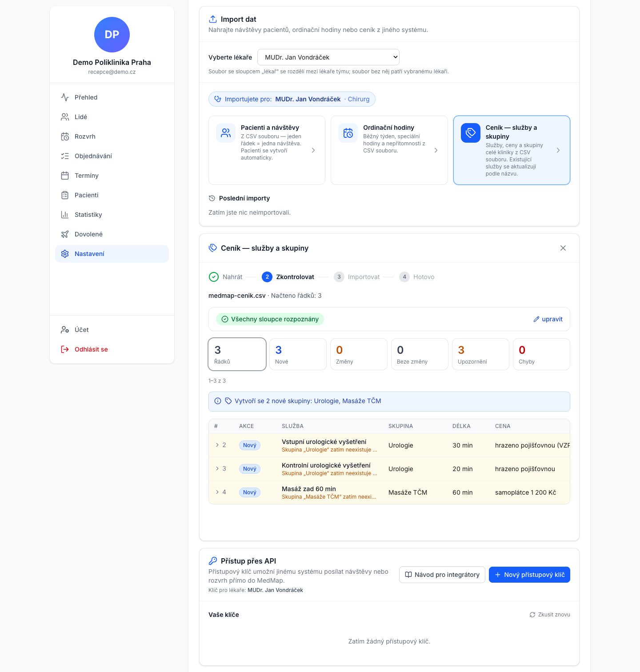Click the Nový přístupový klíč button
This screenshot has height=672, width=640.
pyautogui.click(x=529, y=575)
